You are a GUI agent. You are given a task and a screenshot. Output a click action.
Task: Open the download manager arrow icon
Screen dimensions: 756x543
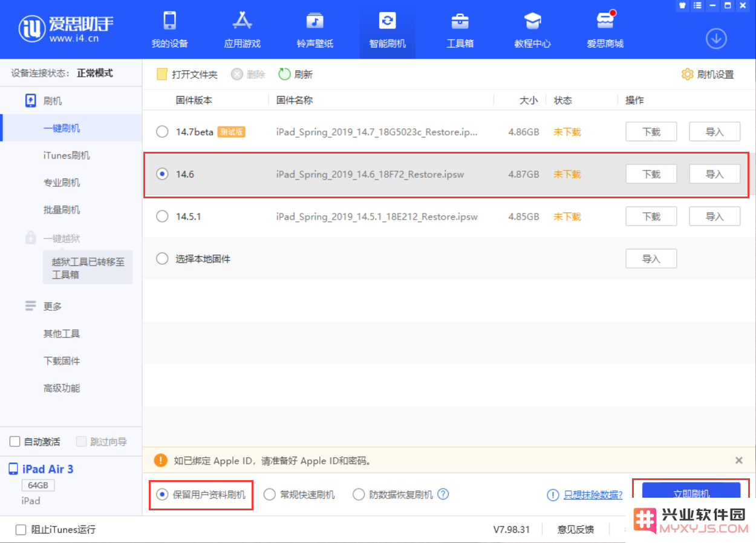coord(716,39)
